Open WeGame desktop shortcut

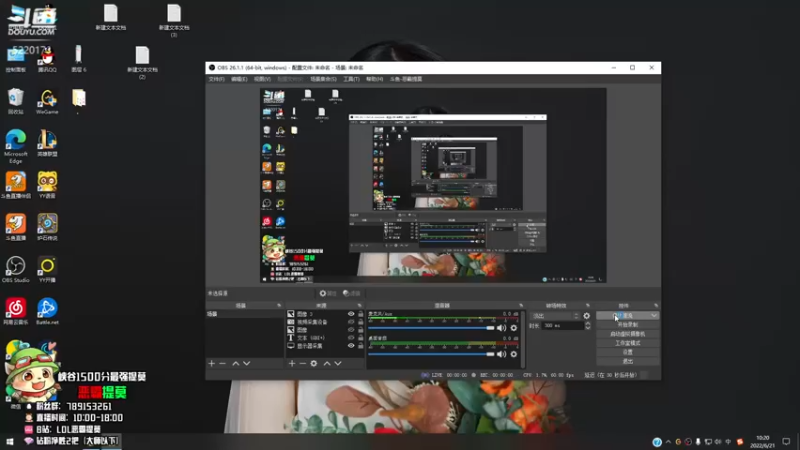click(x=47, y=101)
